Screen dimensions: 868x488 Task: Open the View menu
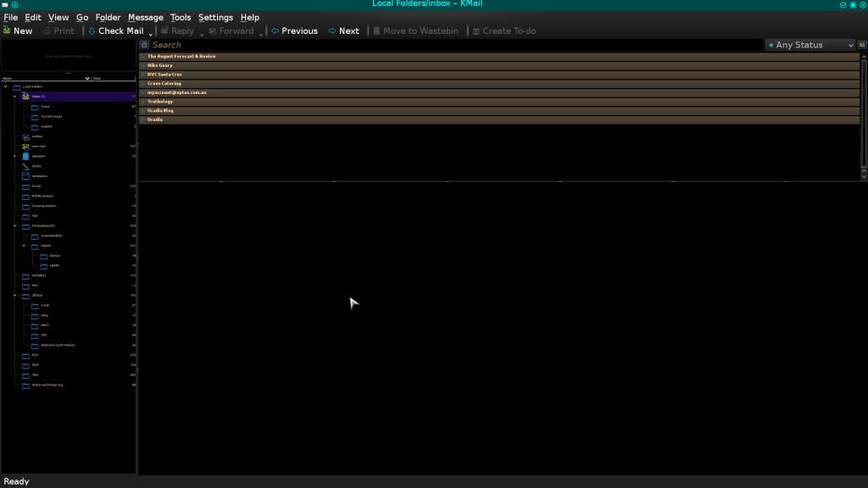point(58,18)
